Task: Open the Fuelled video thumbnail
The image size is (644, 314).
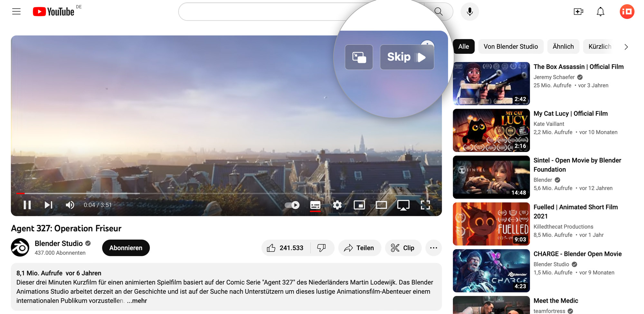Action: pyautogui.click(x=491, y=224)
